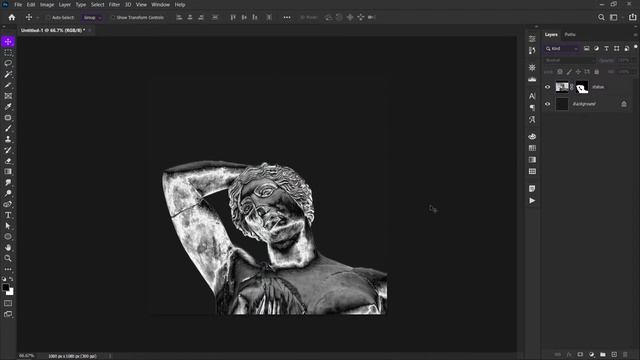Image resolution: width=640 pixels, height=360 pixels.
Task: Select the Move tool in the toolbar
Action: click(8, 42)
